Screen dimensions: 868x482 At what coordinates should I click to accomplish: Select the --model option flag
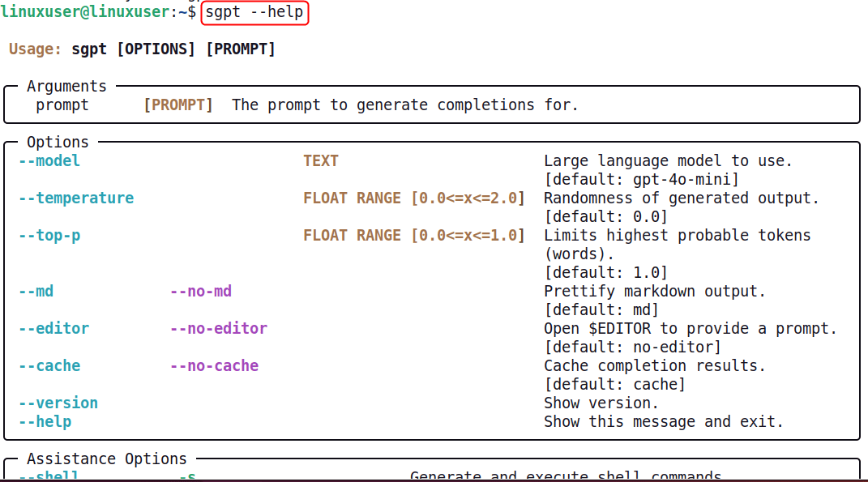[x=49, y=160]
